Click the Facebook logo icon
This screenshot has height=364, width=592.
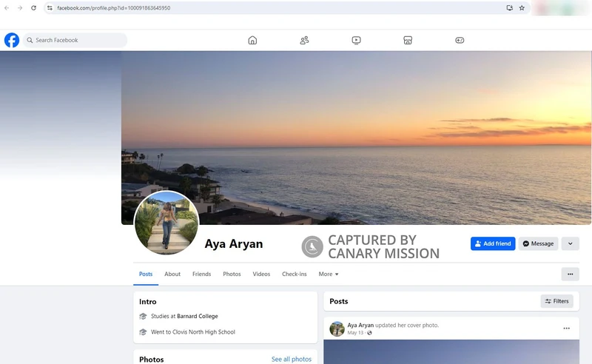12,40
